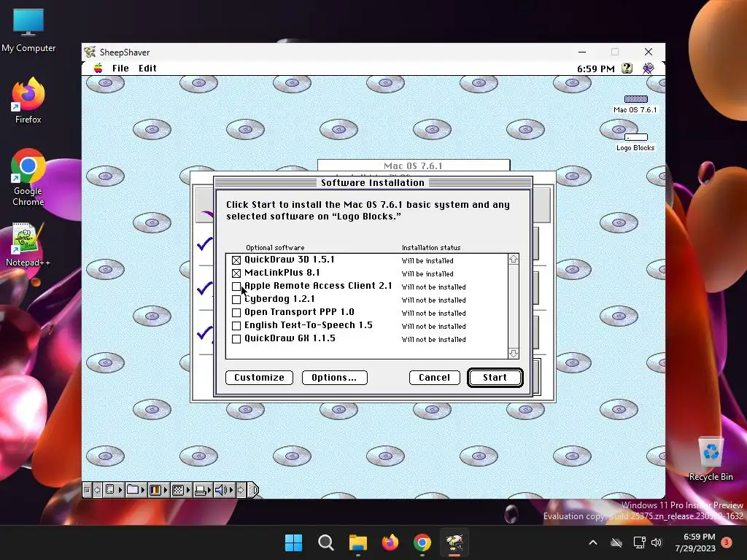This screenshot has height=560, width=747.
Task: Click the network tray icon
Action: click(x=639, y=542)
